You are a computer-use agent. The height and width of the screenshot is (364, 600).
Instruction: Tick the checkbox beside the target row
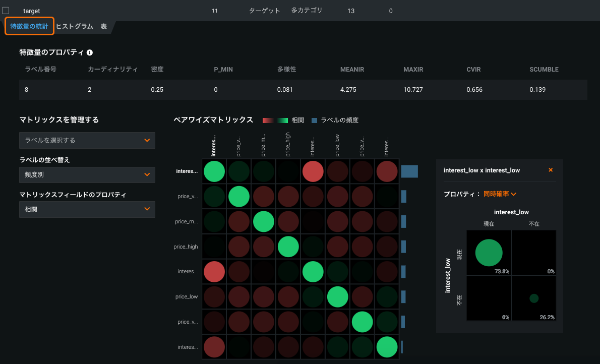pyautogui.click(x=6, y=11)
